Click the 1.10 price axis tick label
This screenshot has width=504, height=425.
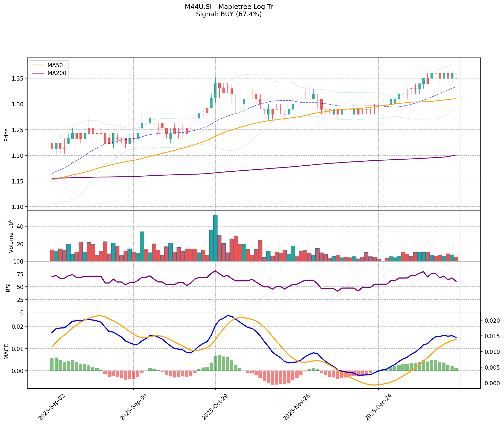tap(18, 207)
